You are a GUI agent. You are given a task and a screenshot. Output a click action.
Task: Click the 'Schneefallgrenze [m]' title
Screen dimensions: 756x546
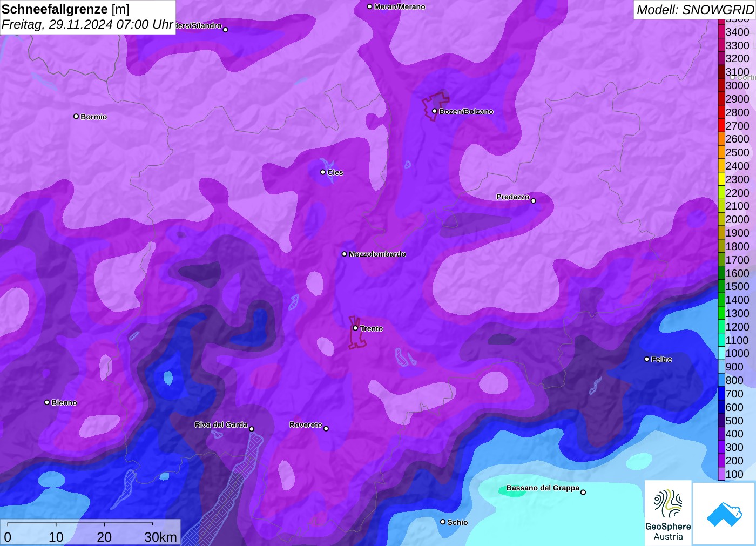[x=65, y=9]
